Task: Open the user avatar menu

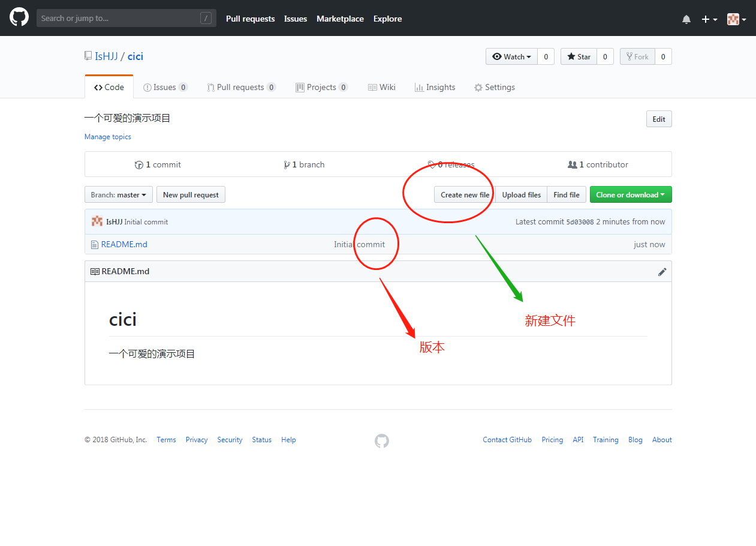Action: (x=736, y=19)
